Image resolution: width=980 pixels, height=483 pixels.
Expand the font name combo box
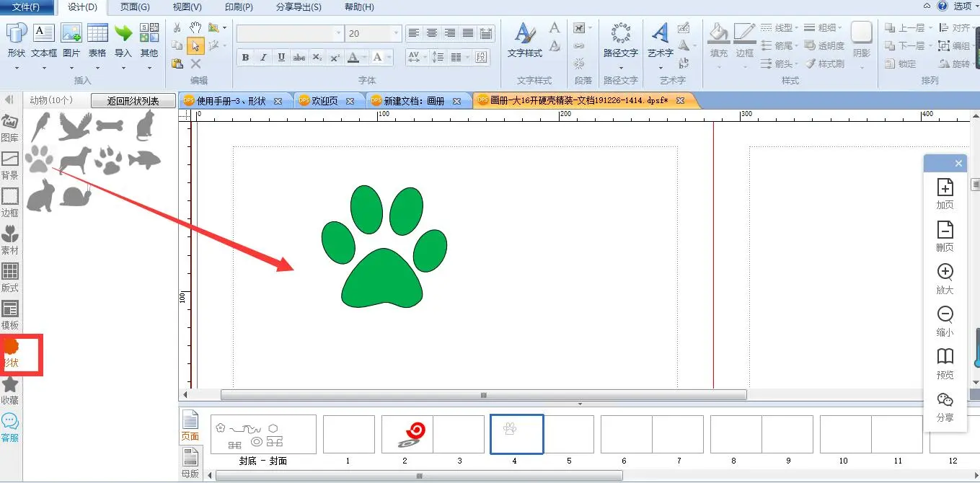pyautogui.click(x=338, y=34)
